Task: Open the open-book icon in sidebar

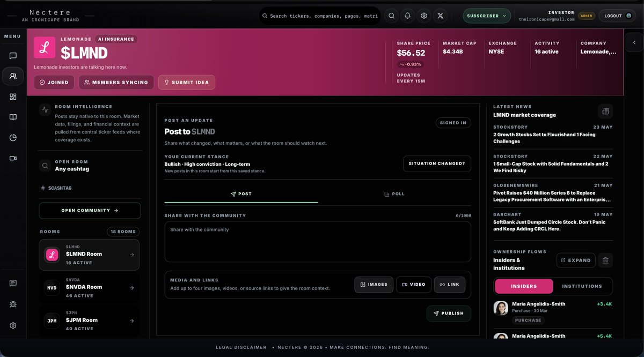Action: pos(13,117)
